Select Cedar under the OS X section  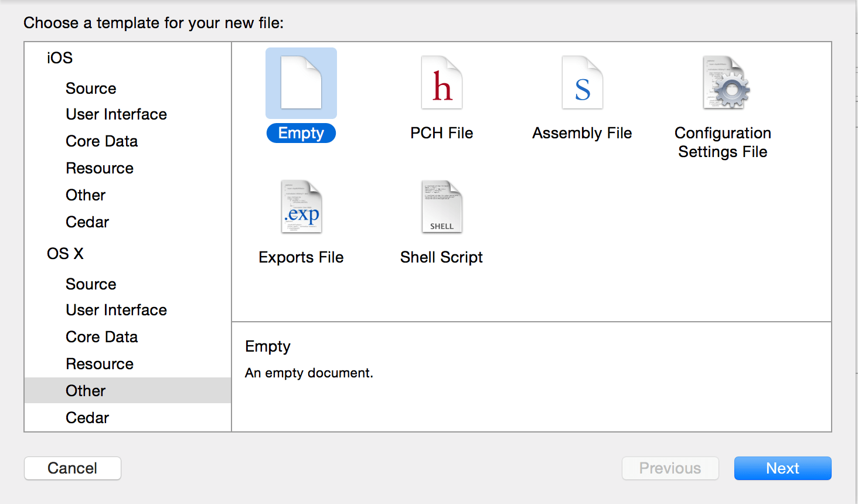click(x=87, y=418)
